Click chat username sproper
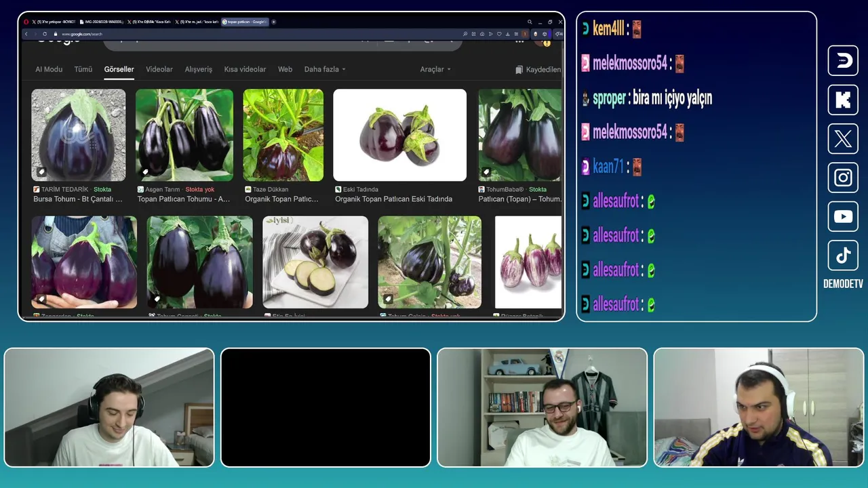 click(609, 98)
